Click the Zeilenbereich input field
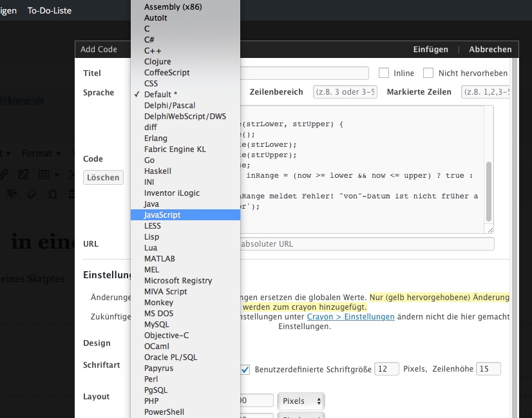Image resolution: width=532 pixels, height=418 pixels. click(x=345, y=92)
